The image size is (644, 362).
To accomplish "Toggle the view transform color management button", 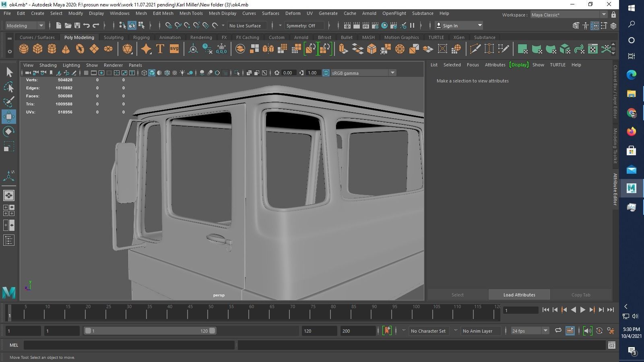I will pyautogui.click(x=326, y=73).
